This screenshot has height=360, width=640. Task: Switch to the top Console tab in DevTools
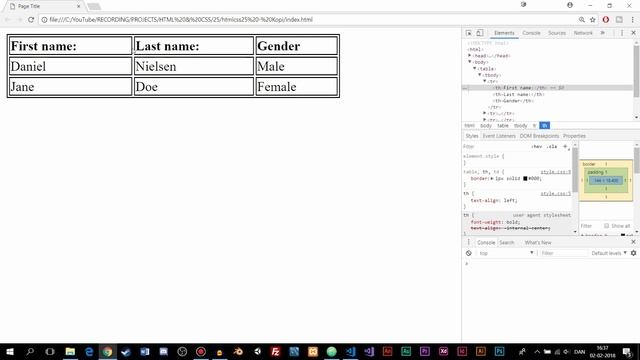pos(531,33)
